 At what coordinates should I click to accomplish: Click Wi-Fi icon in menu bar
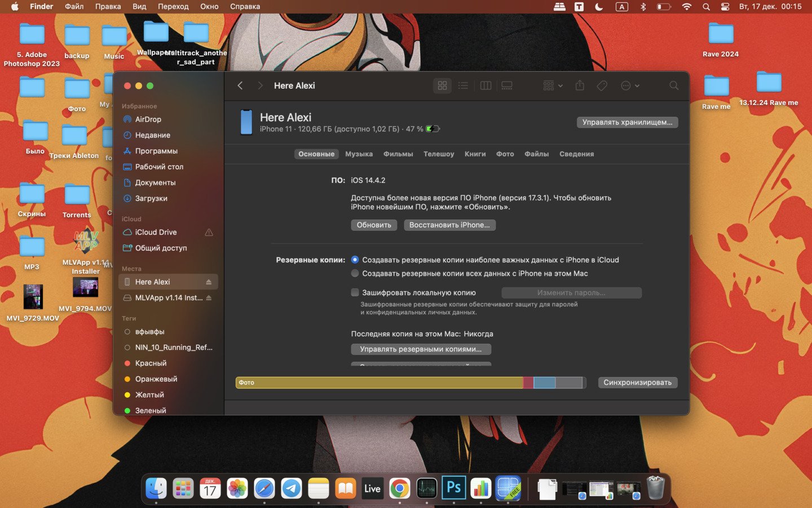pyautogui.click(x=686, y=7)
